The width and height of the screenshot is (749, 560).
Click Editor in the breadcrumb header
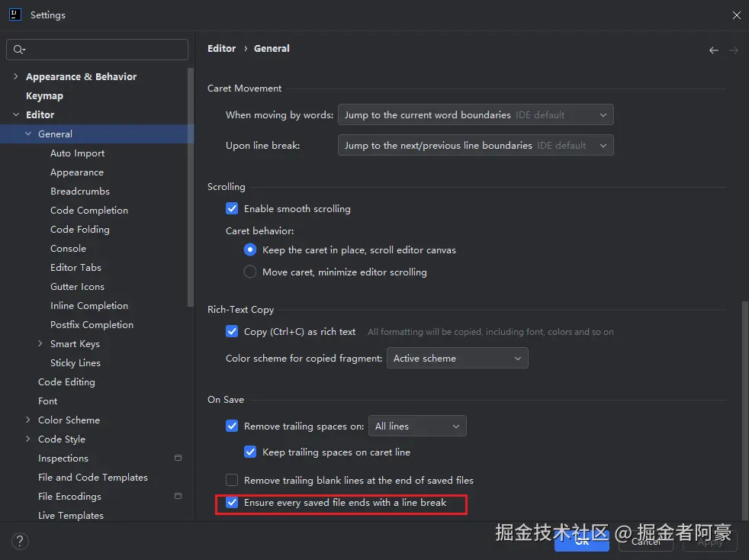[x=221, y=48]
